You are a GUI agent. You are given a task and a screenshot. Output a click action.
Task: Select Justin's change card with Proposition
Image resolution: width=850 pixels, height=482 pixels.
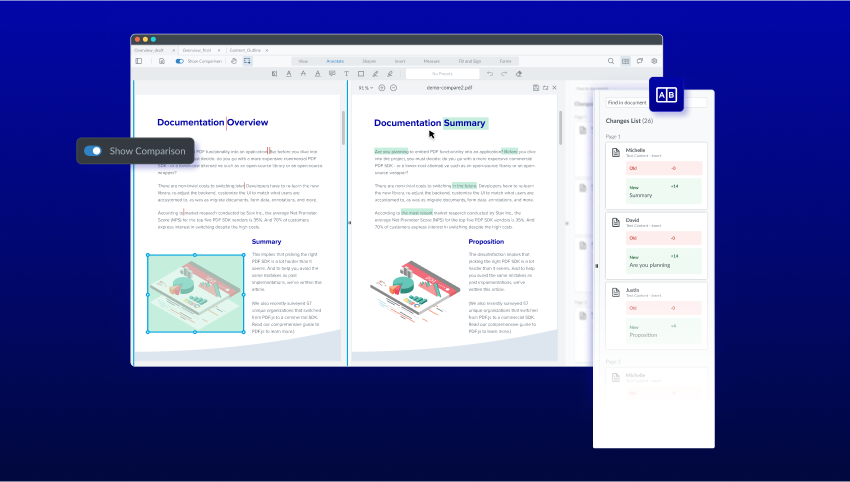[x=656, y=316]
